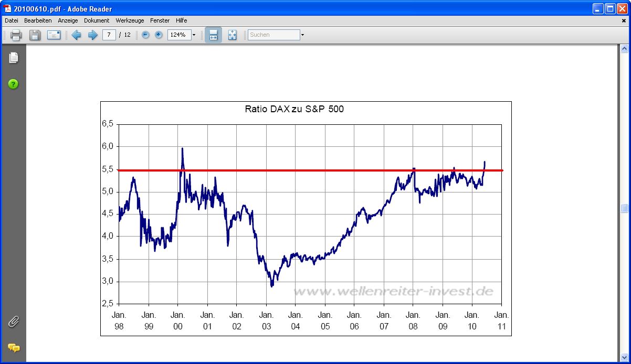
Task: Open the Anzeige menu
Action: point(68,20)
